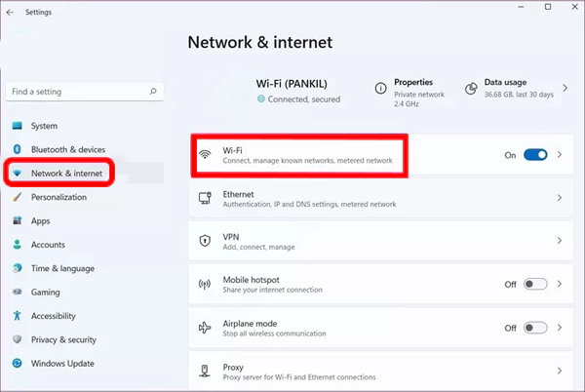Focus the Find a setting box

pos(85,92)
